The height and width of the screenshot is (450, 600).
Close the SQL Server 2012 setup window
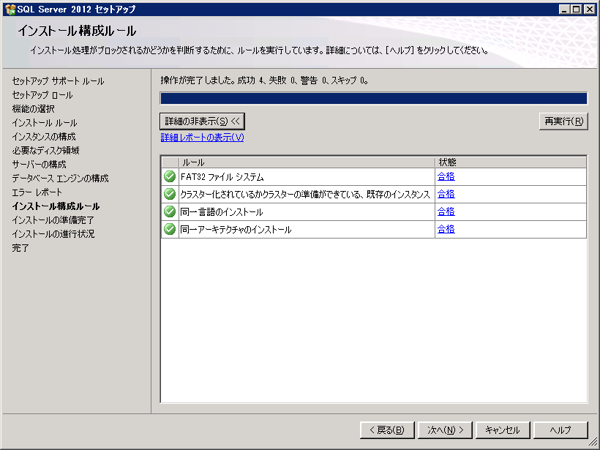(x=590, y=9)
